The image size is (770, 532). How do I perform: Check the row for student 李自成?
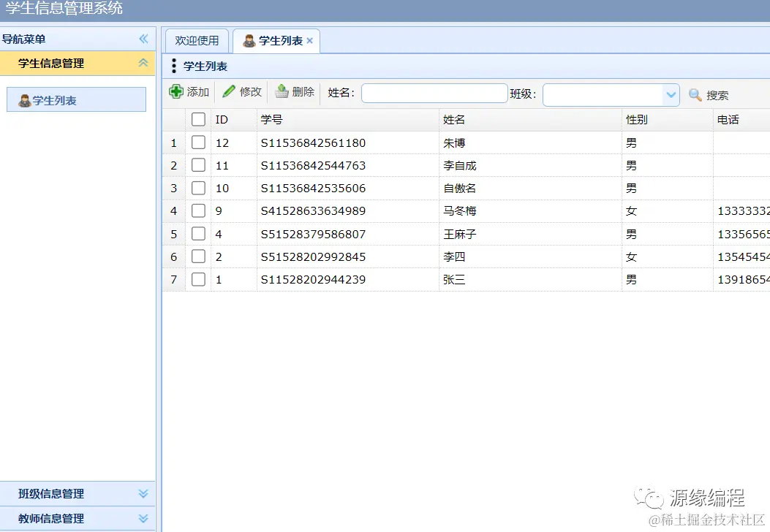click(198, 165)
